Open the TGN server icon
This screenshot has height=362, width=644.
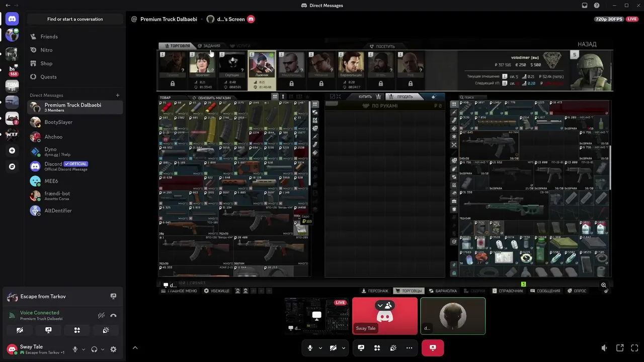(12, 86)
